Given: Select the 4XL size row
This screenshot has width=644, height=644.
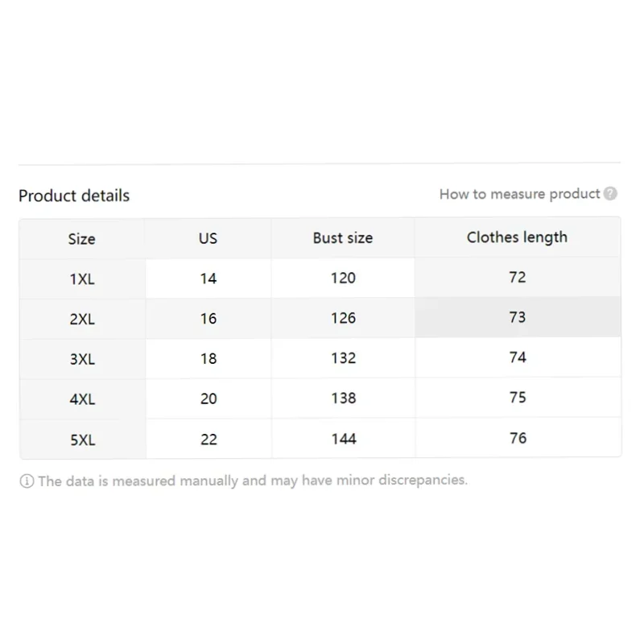Looking at the screenshot, I should pyautogui.click(x=320, y=398).
